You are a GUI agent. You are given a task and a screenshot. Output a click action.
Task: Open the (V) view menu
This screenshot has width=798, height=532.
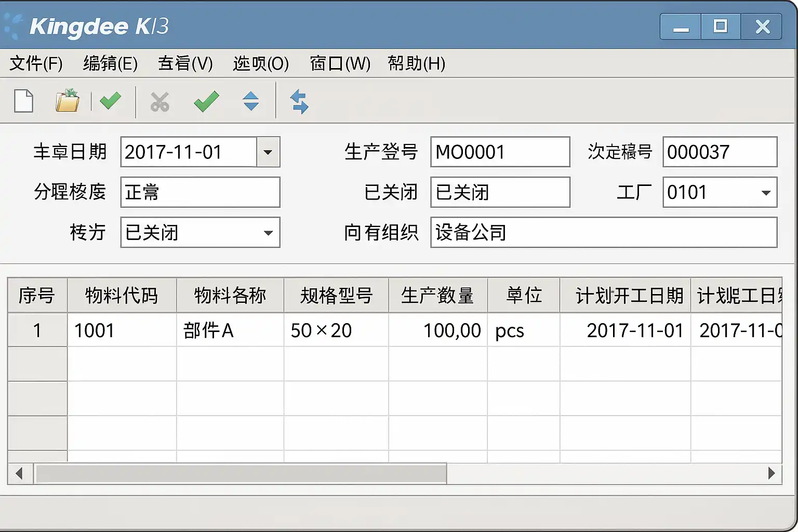185,63
